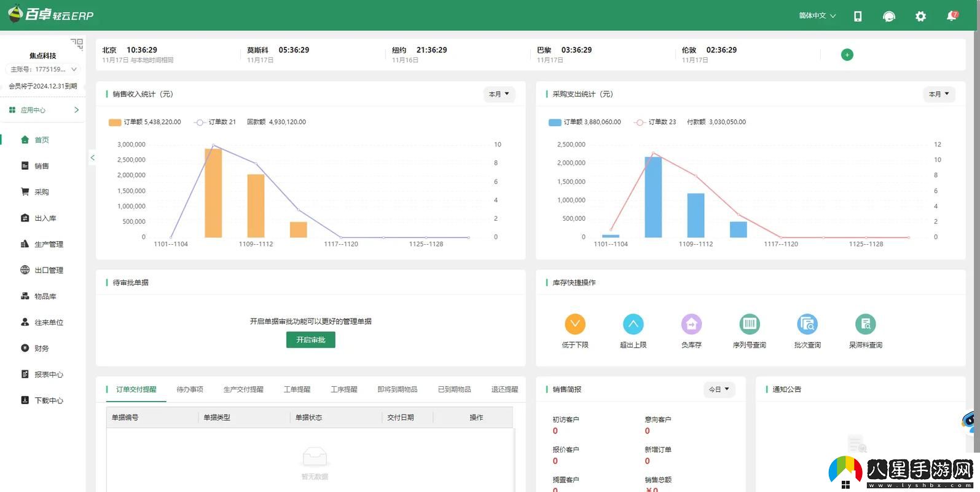
Task: Open 本月 dropdown in purchase expense chart
Action: [x=939, y=94]
